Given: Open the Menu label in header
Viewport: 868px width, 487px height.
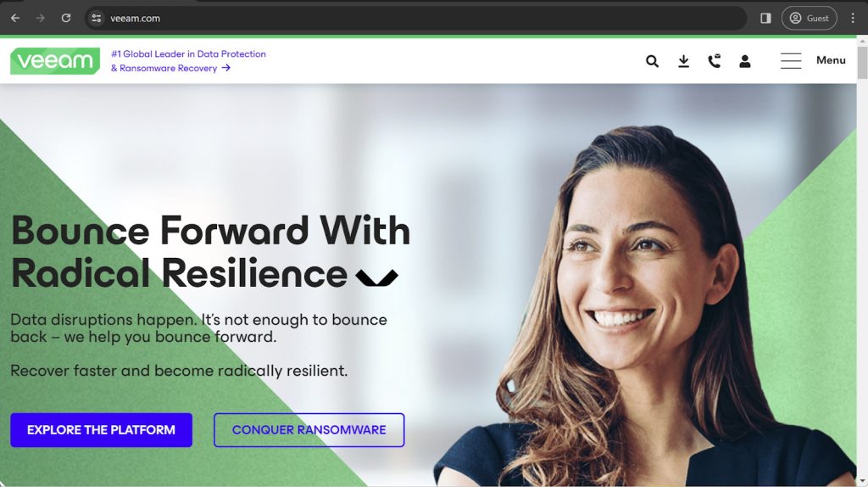Looking at the screenshot, I should click(831, 60).
